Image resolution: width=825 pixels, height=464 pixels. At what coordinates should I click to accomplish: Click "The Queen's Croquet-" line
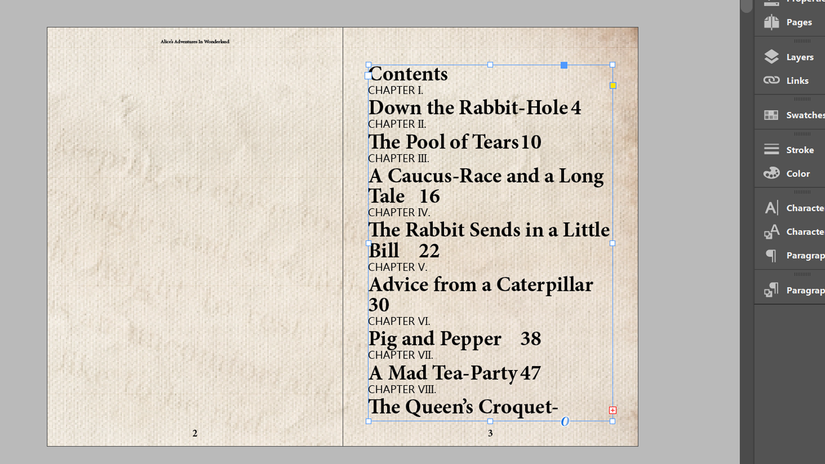click(463, 407)
